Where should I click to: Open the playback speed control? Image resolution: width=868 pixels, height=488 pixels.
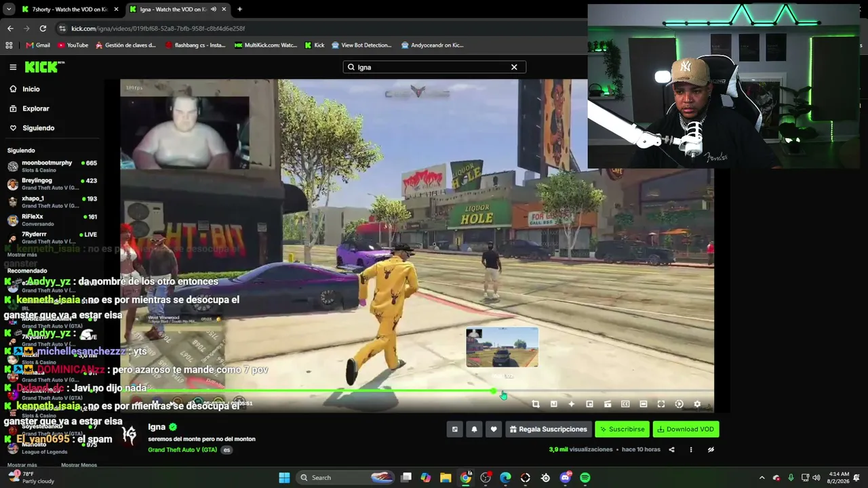pos(679,404)
